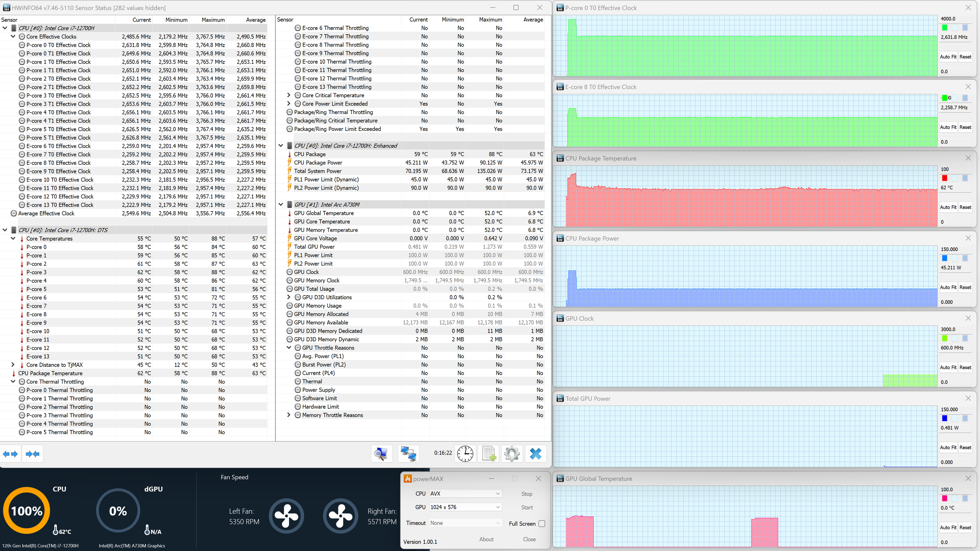Click the clock reset-timer icon
The image size is (980, 551).
pos(465,454)
